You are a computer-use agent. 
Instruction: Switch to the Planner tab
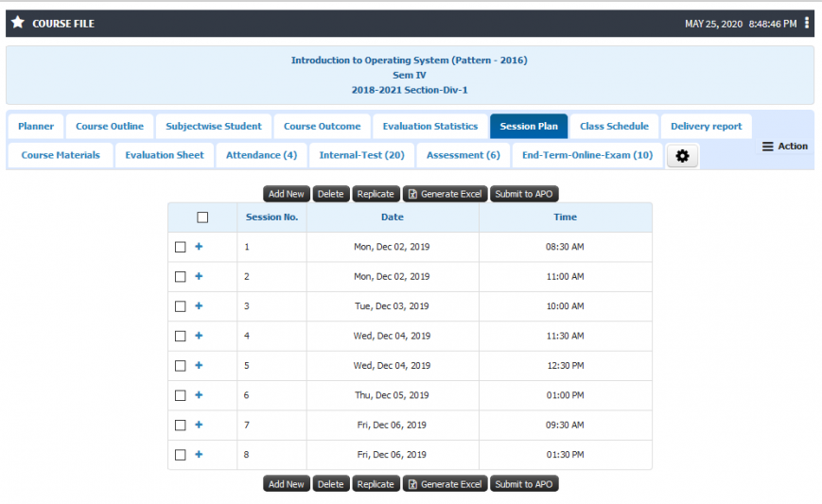[x=36, y=127]
